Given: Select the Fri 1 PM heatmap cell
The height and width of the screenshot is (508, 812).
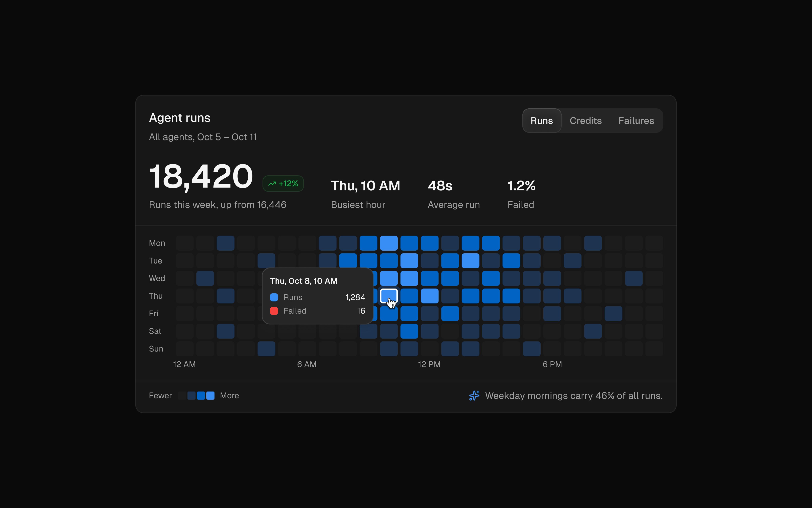Looking at the screenshot, I should [x=450, y=314].
